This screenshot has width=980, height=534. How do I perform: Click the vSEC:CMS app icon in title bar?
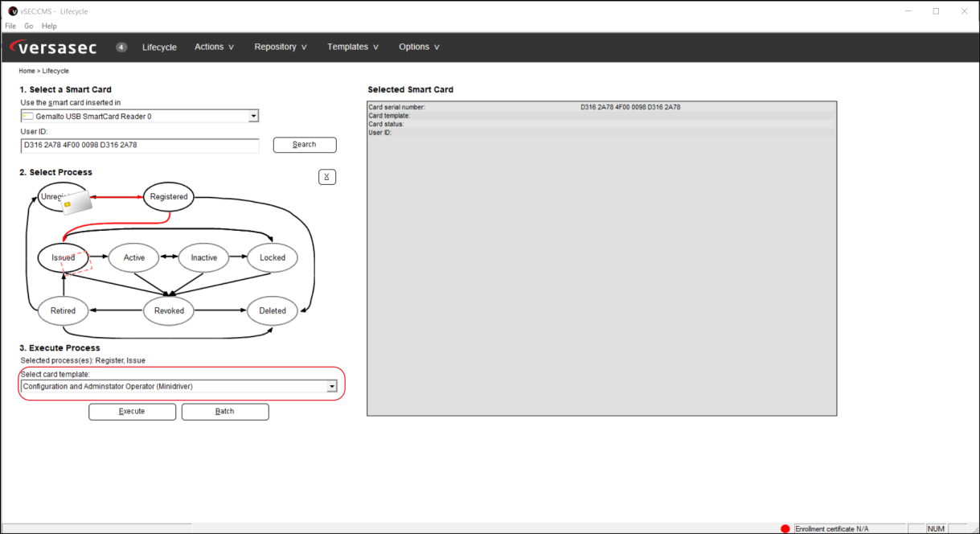click(x=13, y=11)
